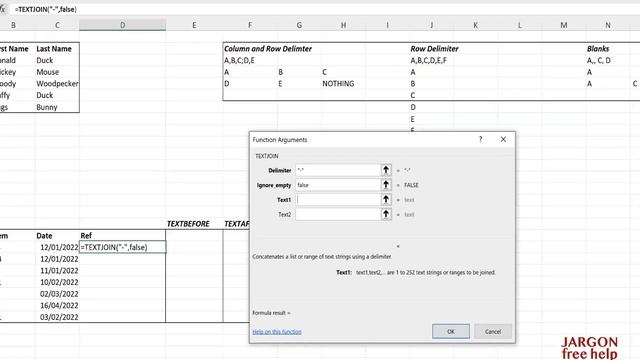Close the Function Arguments dialog
640x360 pixels.
click(x=503, y=139)
